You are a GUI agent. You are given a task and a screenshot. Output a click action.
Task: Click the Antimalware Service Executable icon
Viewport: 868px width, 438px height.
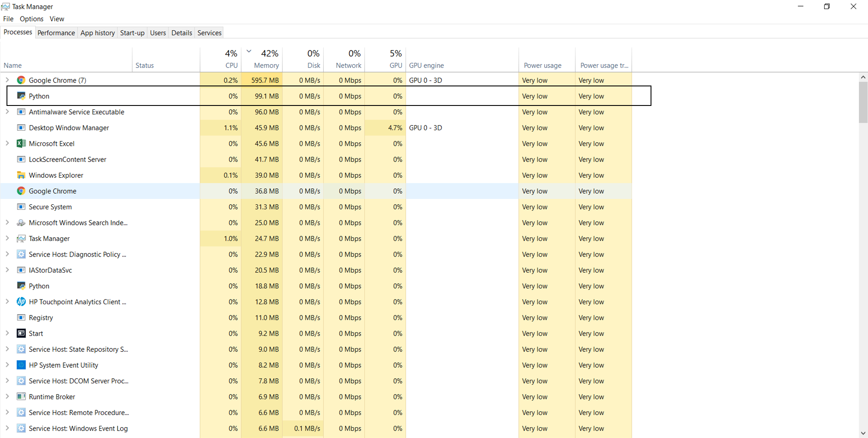coord(21,112)
